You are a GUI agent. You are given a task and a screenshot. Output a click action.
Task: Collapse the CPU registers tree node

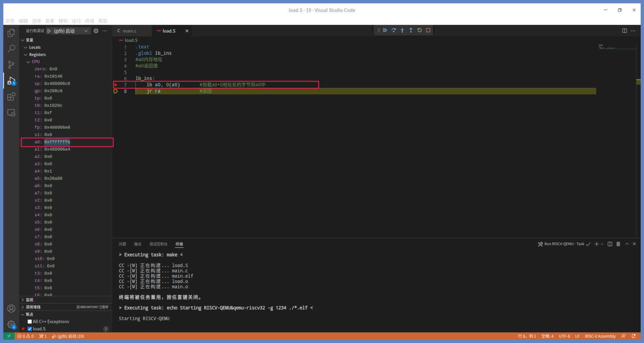click(29, 62)
